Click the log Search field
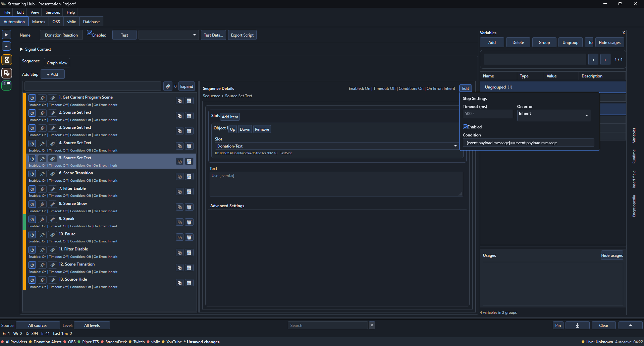644x346 pixels. (x=328, y=326)
